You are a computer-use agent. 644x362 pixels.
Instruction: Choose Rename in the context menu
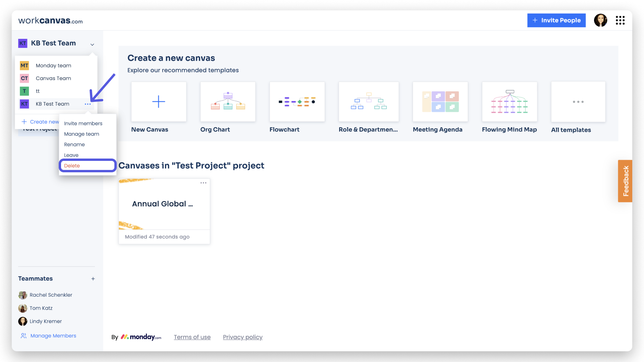point(74,144)
